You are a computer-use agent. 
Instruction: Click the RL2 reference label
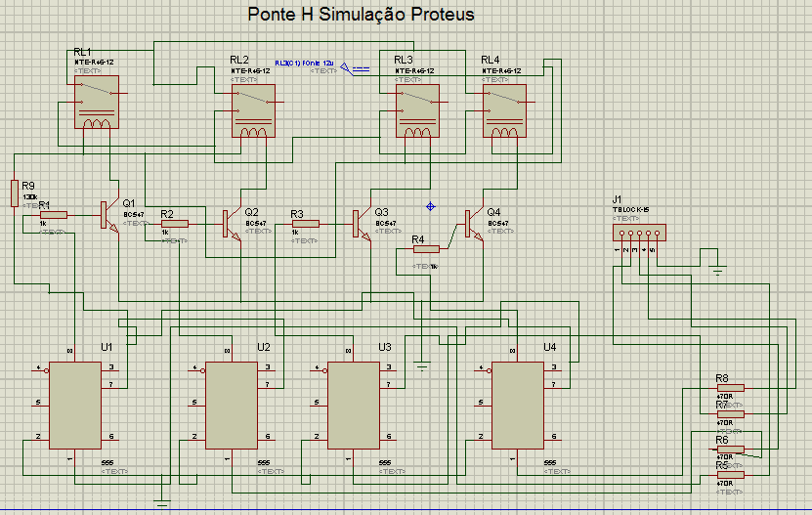coord(239,61)
